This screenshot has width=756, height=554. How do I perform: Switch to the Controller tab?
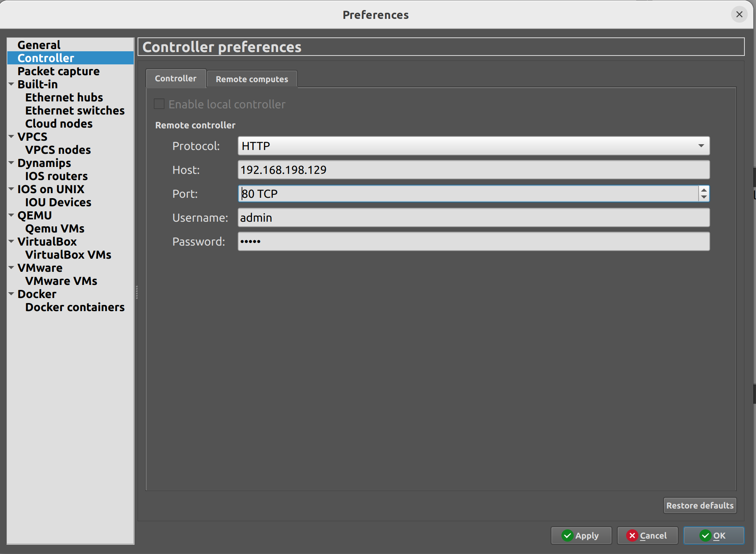coord(176,78)
